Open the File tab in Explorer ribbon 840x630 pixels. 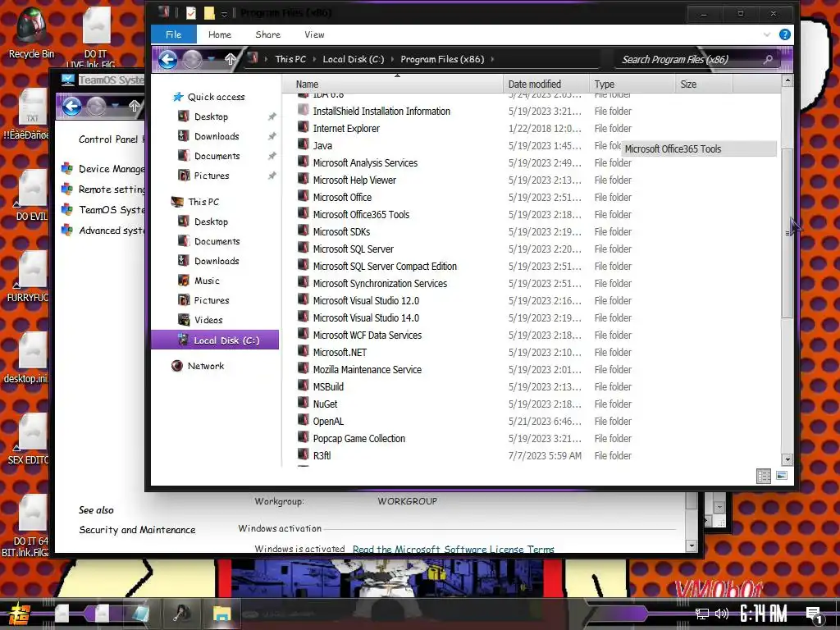(x=174, y=34)
